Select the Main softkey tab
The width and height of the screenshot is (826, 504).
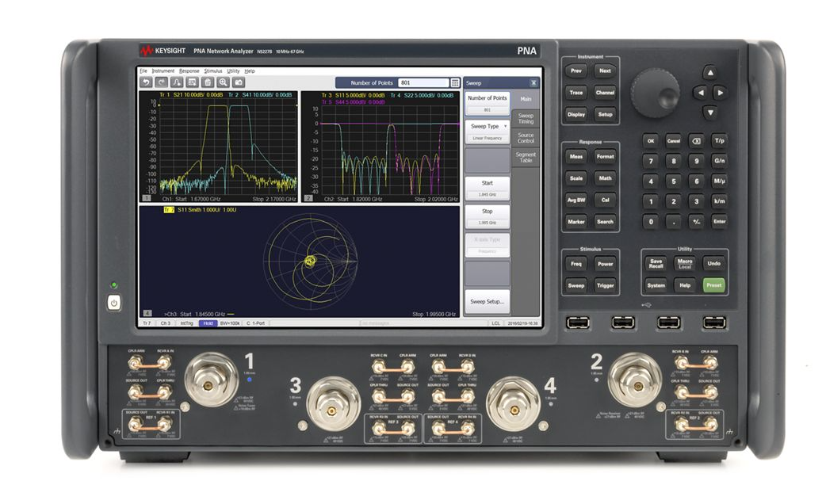[x=526, y=99]
